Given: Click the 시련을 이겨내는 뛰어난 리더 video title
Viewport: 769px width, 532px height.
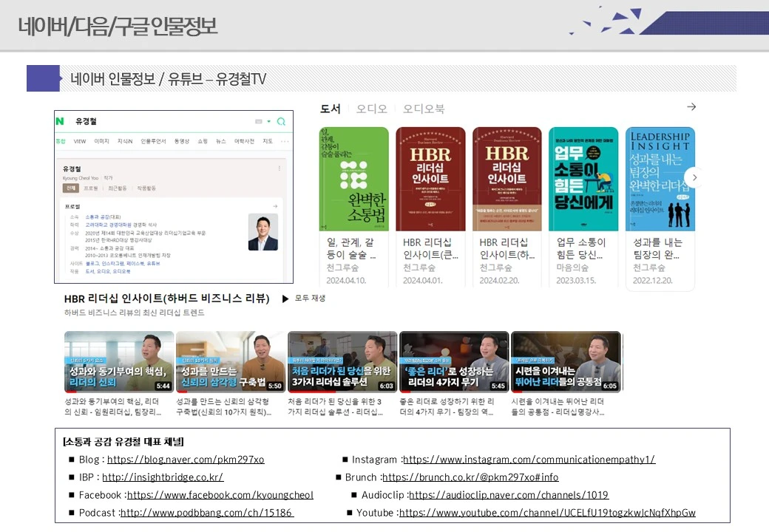Looking at the screenshot, I should pos(558,406).
